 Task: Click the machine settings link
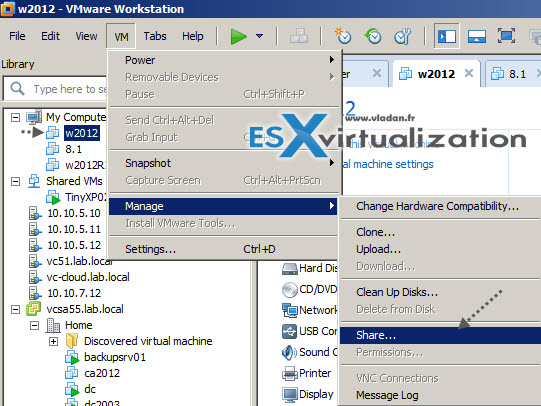(388, 164)
